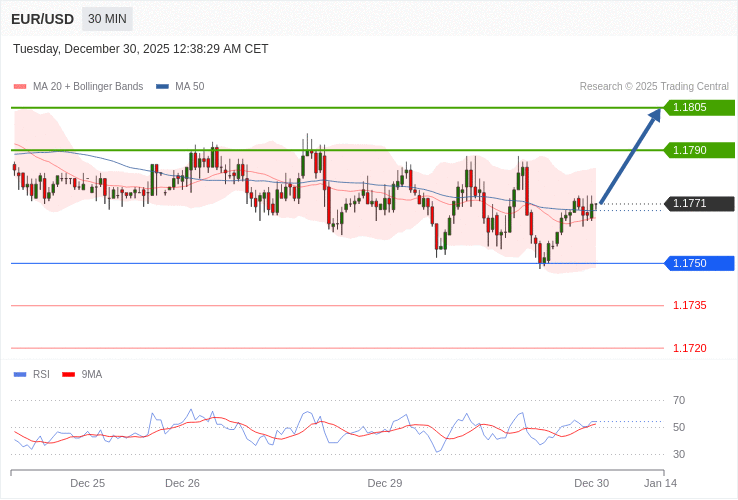The image size is (738, 500).
Task: Select the Dec 29 date label
Action: pos(384,483)
